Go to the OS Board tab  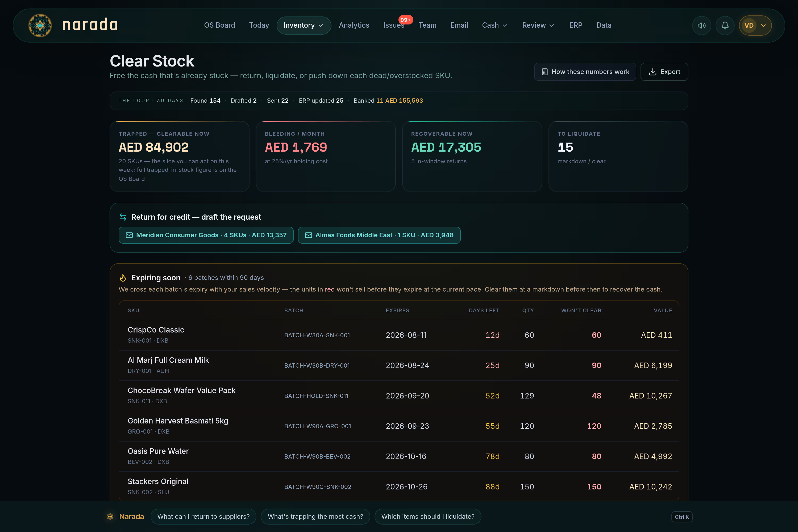click(x=219, y=26)
